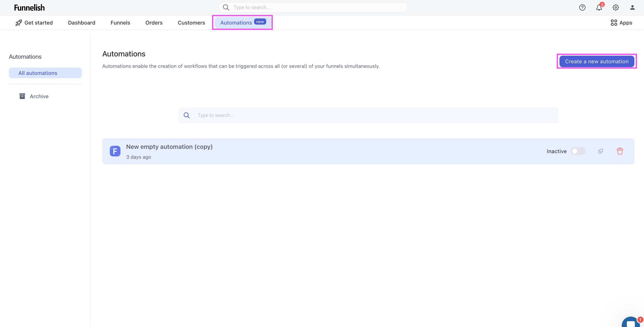Image resolution: width=644 pixels, height=327 pixels.
Task: Open the Customers tab
Action: 191,23
